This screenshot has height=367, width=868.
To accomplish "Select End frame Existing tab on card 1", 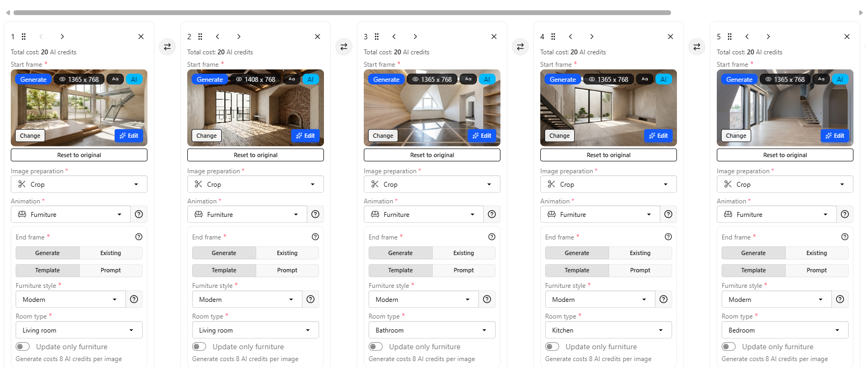I will pyautogui.click(x=111, y=253).
